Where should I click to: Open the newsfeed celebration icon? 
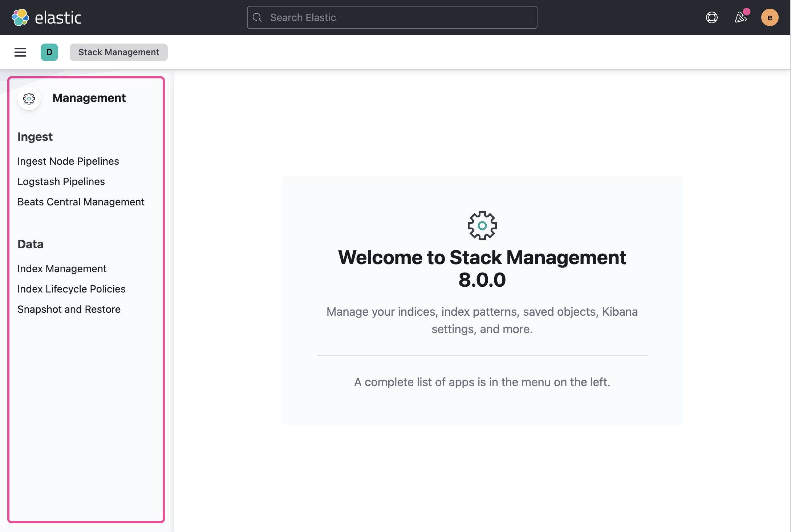point(741,17)
